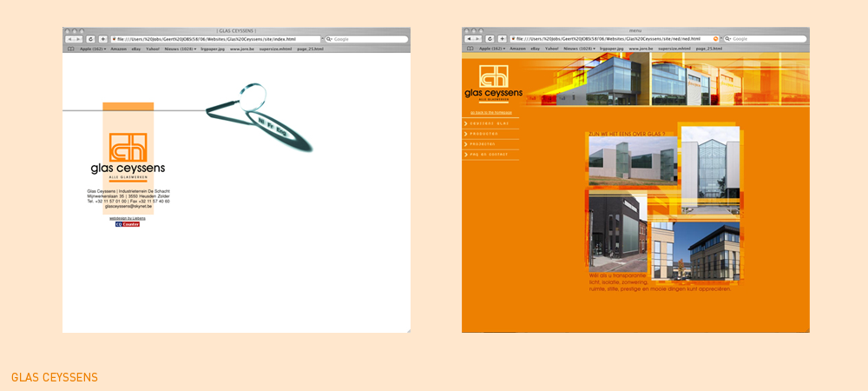This screenshot has width=868, height=391.
Task: Open the Apple (162) bookmark folder in GLAS CEYSSENS window
Action: (93, 49)
